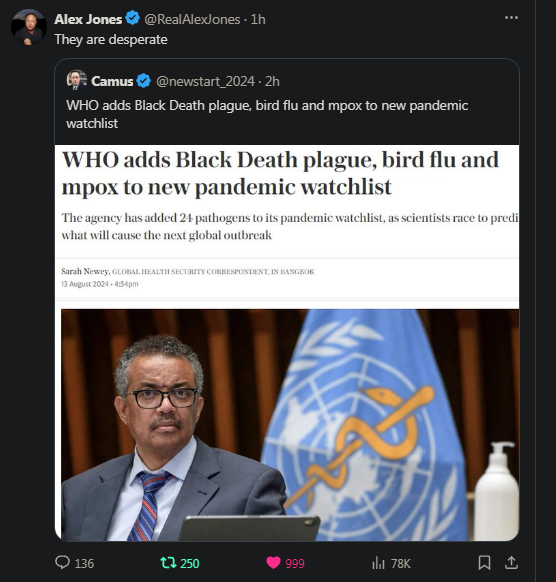Open @RealAlexJones handle link
The height and width of the screenshot is (582, 556).
(192, 19)
